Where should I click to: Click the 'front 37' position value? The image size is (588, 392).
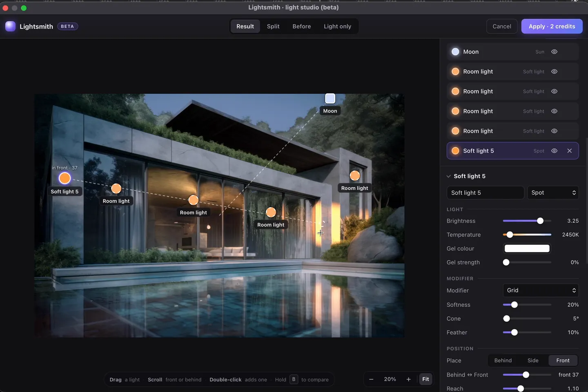568,375
